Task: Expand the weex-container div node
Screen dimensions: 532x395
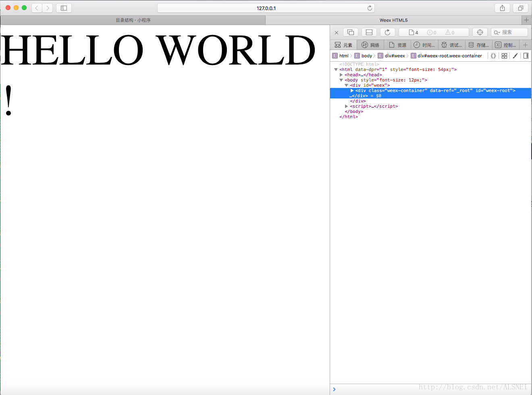Action: click(352, 90)
